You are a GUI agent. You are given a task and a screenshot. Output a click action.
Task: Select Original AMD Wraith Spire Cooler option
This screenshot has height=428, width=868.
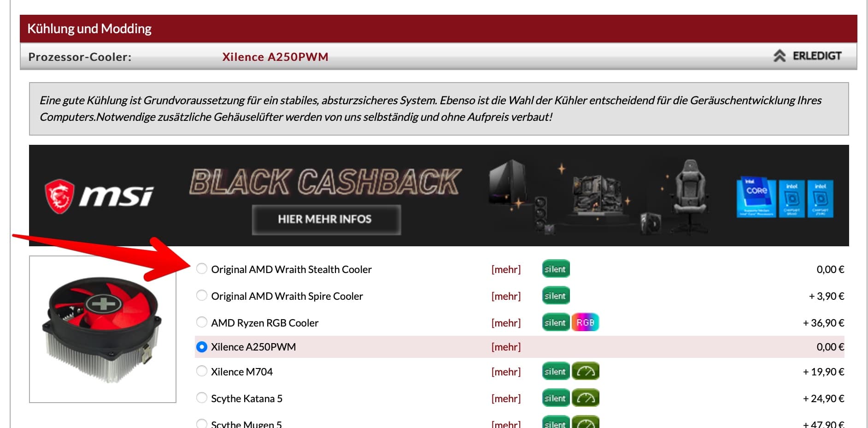(202, 296)
